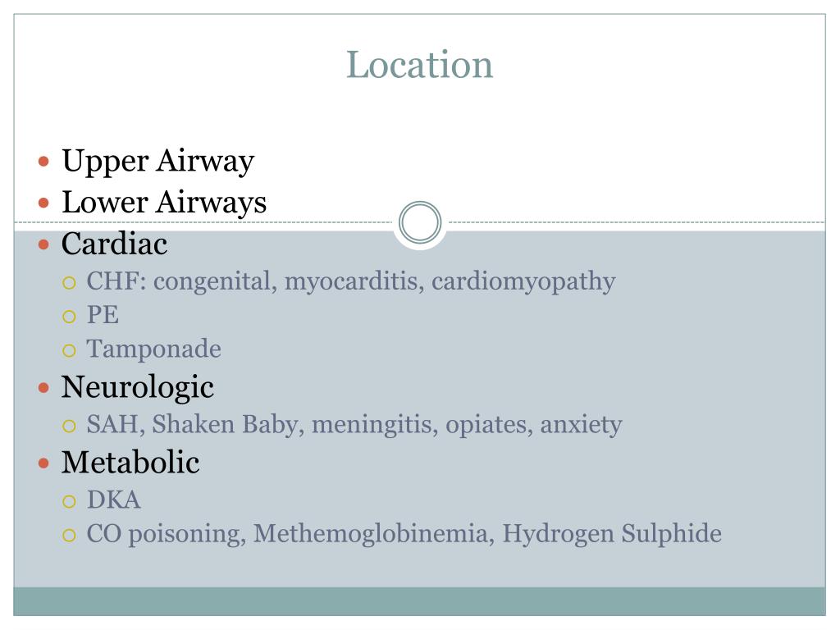Click the orange bullet beside Neurologic
This screenshot has width=840, height=630.
[x=44, y=388]
